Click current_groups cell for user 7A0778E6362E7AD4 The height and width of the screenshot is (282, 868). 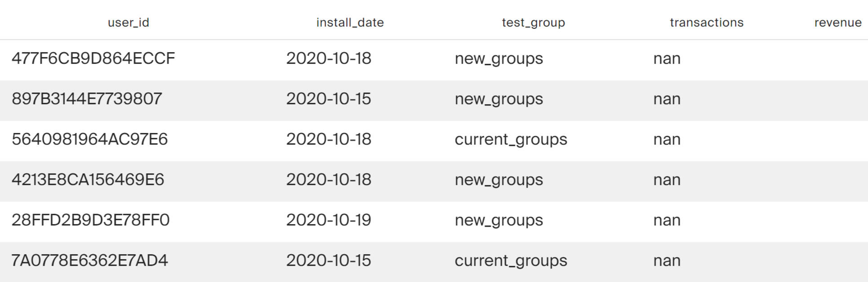click(511, 260)
